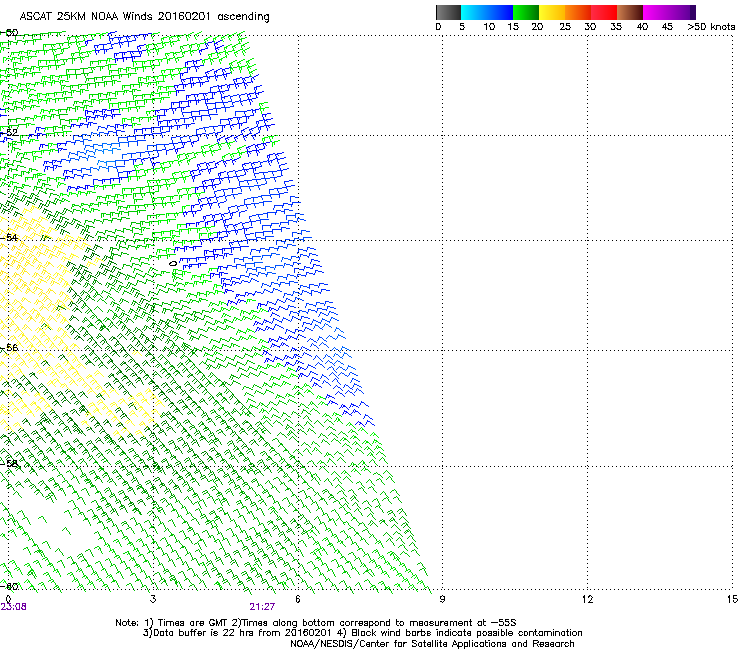Screen dimensions: 740x650
Task: Click the latitude label -52
Action: [9, 133]
